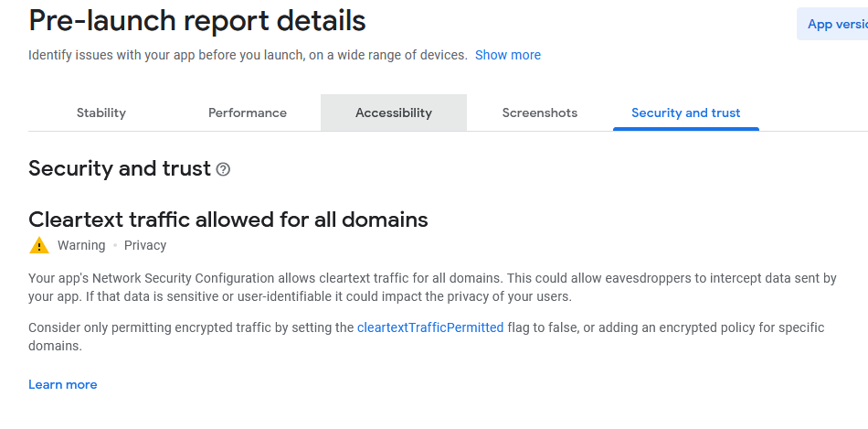
Task: Select the Accessibility tab
Action: pyautogui.click(x=394, y=113)
